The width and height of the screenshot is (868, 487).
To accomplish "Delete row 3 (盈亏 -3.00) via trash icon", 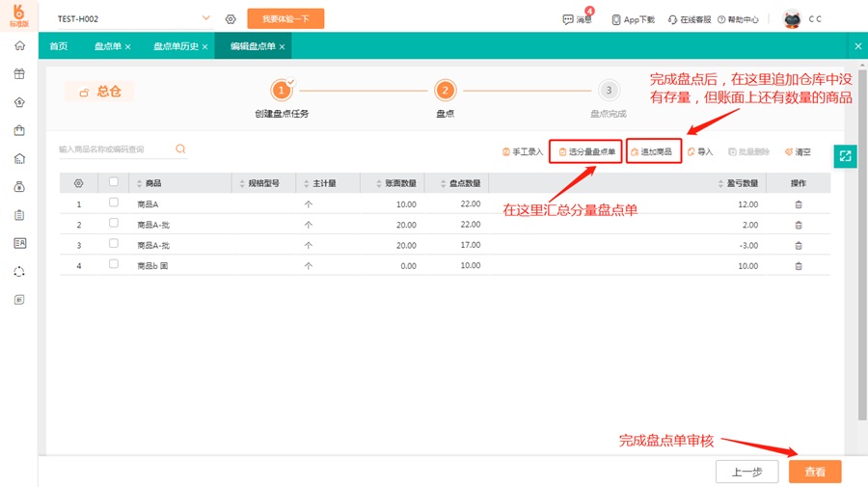I will pyautogui.click(x=799, y=245).
